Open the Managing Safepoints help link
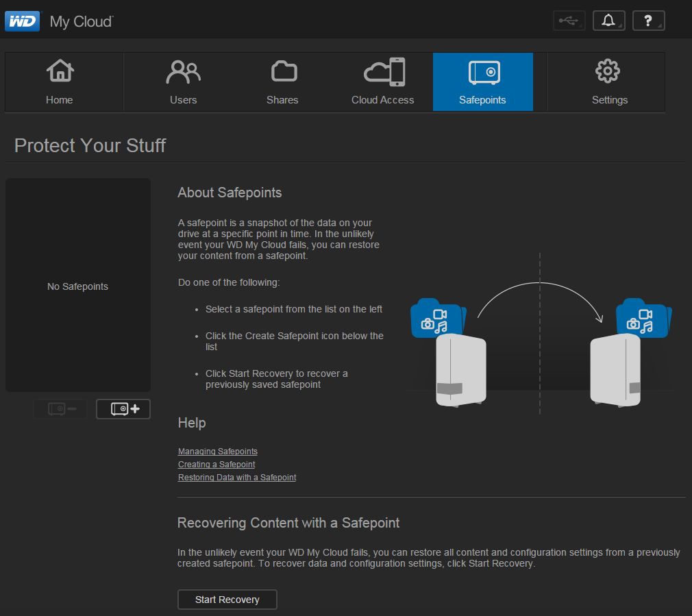This screenshot has height=616, width=692. click(x=218, y=452)
